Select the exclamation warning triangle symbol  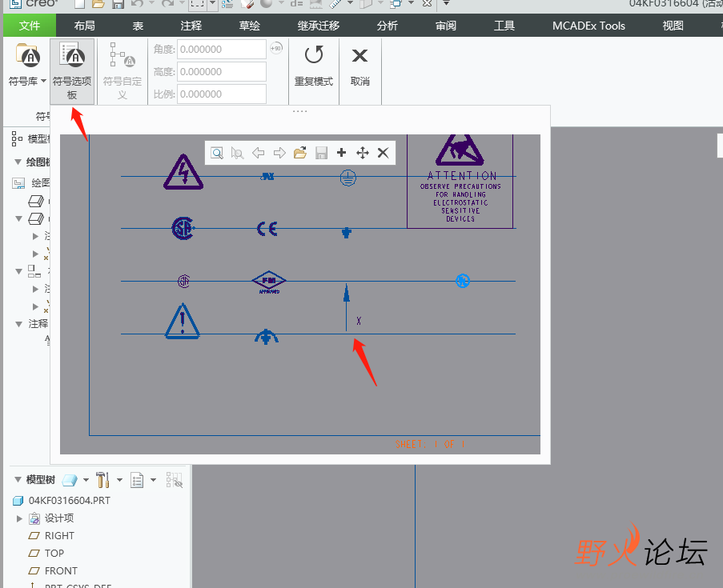[183, 321]
